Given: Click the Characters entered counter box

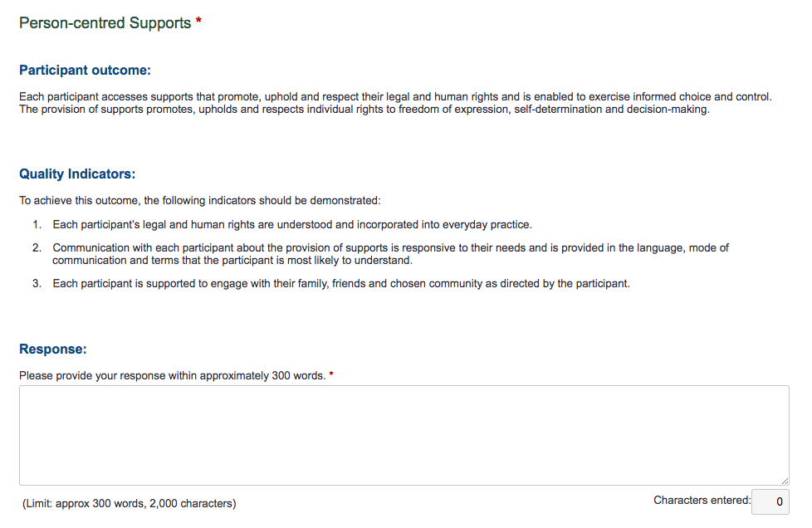Looking at the screenshot, I should tap(770, 501).
